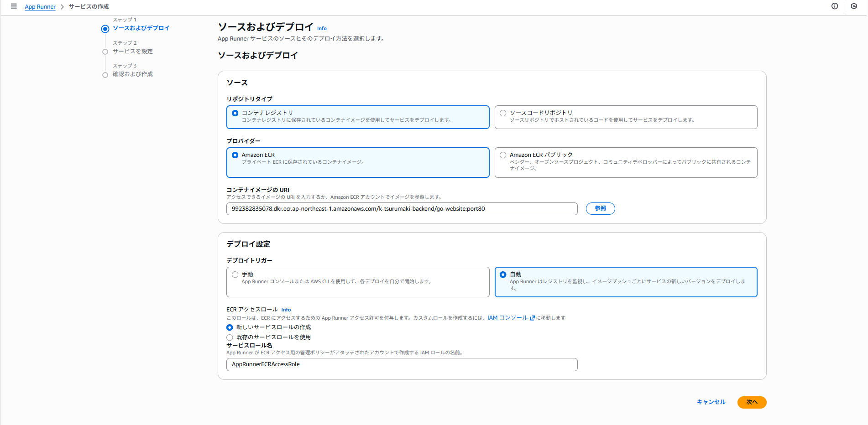868x425 pixels.
Task: Click the hexagon settings icon
Action: tap(854, 6)
